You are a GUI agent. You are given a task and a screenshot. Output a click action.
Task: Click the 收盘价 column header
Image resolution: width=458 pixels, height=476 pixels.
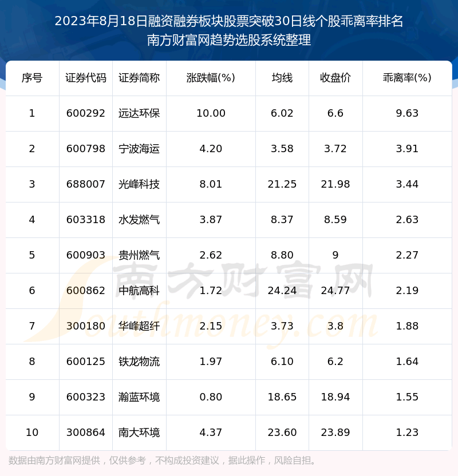(x=335, y=78)
